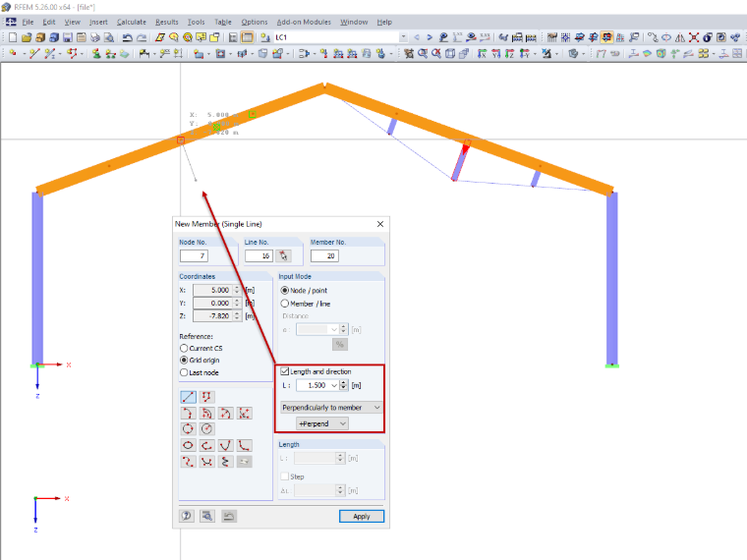Print using the printer toolbar icon
The image size is (747, 560).
click(x=95, y=37)
